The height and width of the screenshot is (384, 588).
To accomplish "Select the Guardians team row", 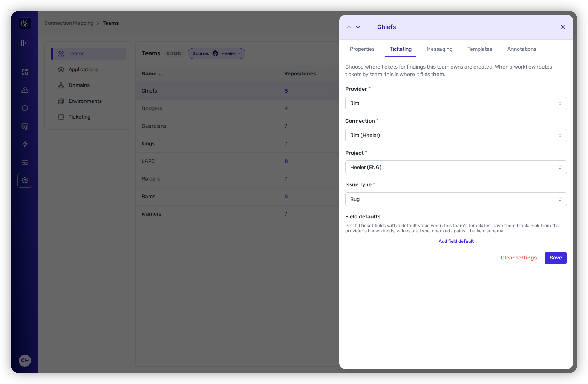I will [x=237, y=126].
